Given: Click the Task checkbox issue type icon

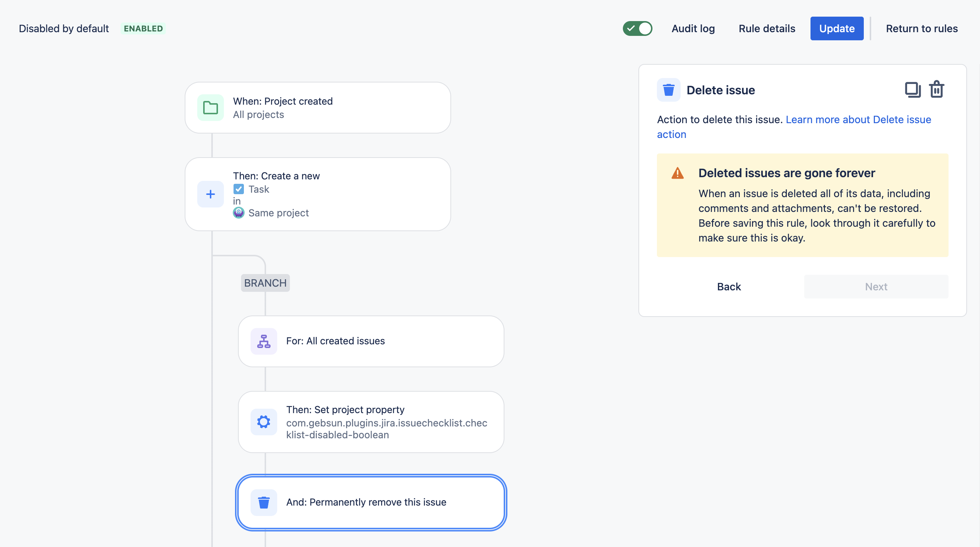Looking at the screenshot, I should [239, 189].
